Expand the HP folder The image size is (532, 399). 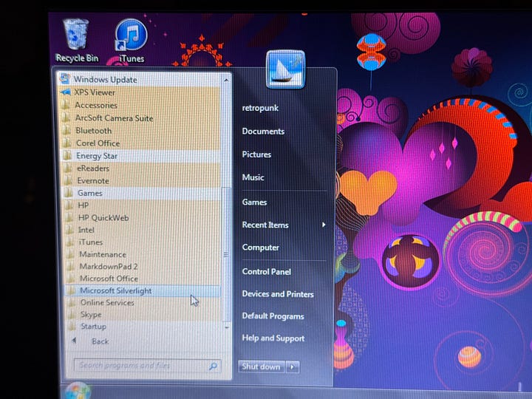click(x=143, y=205)
